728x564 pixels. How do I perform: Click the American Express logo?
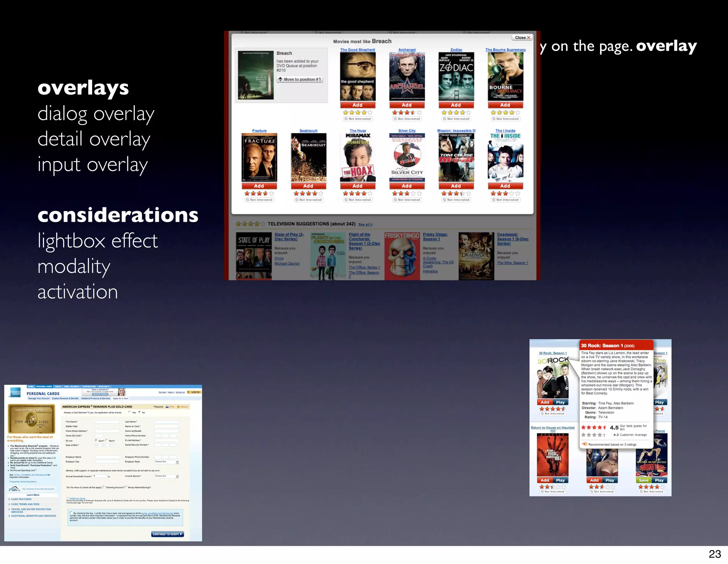point(15,392)
